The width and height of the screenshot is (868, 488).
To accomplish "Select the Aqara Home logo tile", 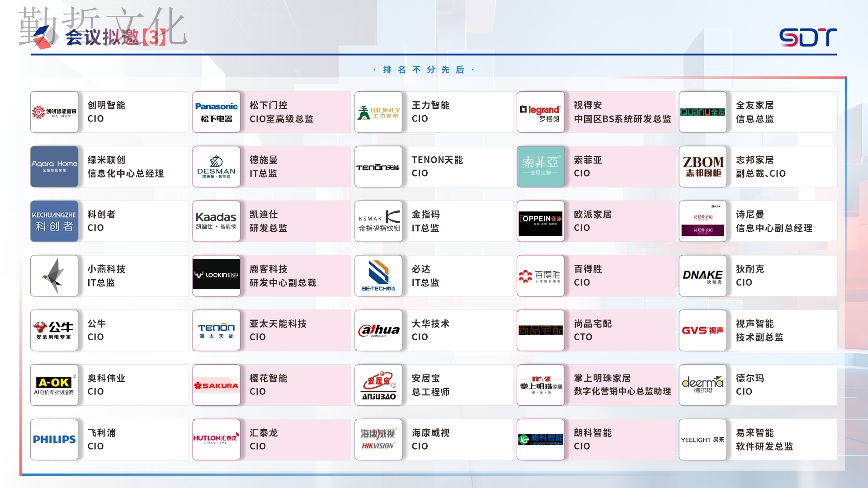I will [x=54, y=167].
